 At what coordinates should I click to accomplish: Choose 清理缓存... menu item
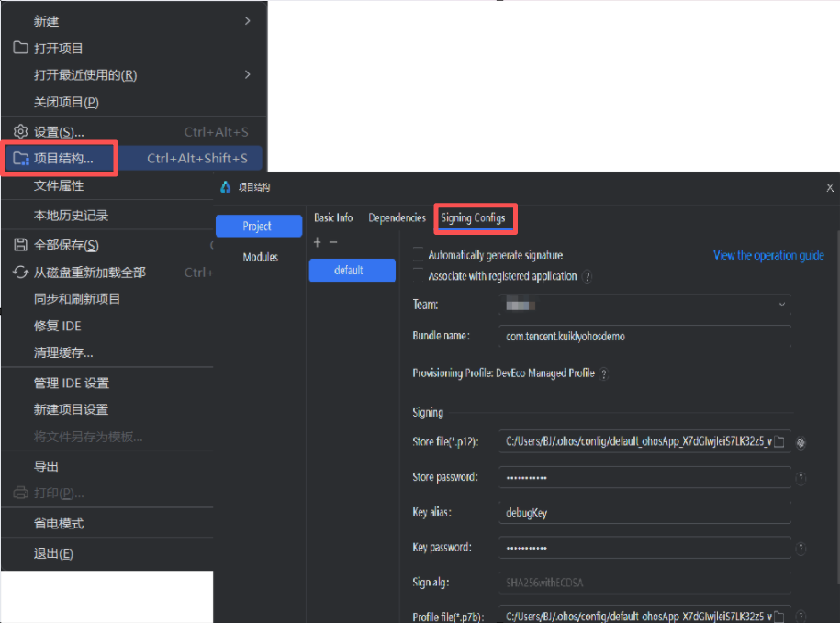[107, 352]
